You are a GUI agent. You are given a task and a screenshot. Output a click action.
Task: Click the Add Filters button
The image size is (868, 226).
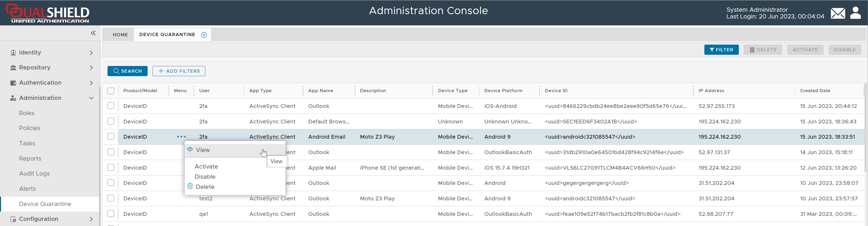click(179, 71)
